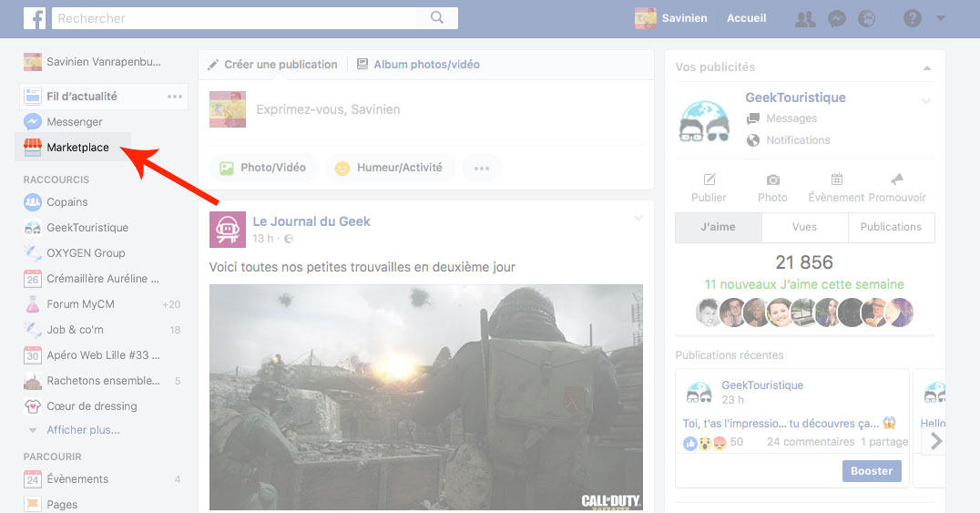Select Fil d'actualité in sidebar
The image size is (980, 513).
pos(82,97)
